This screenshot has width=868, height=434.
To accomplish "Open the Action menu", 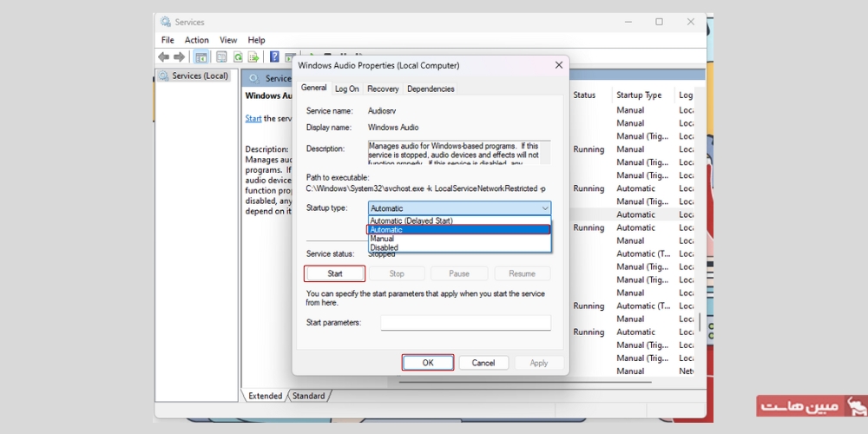I will coord(196,40).
